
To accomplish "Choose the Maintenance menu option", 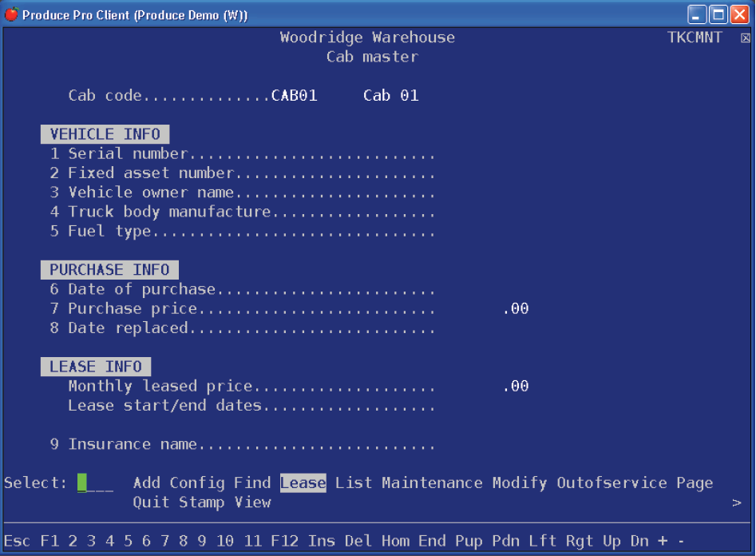I will click(x=432, y=483).
